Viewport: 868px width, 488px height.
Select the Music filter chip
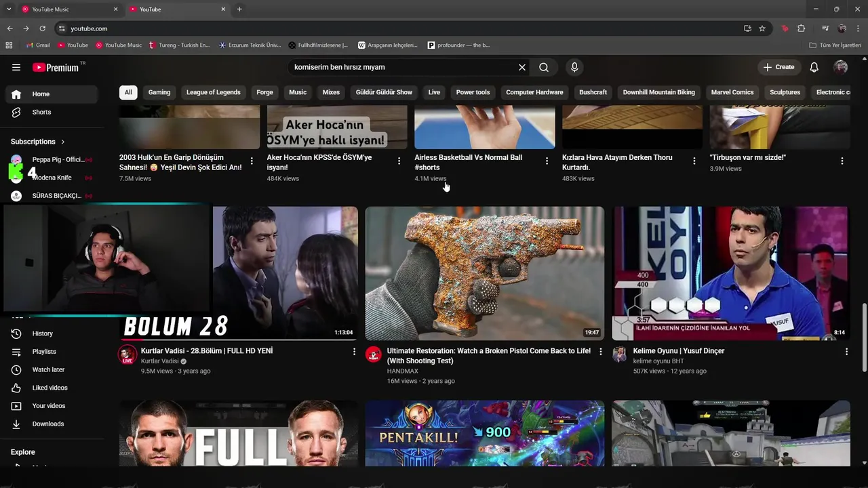click(298, 92)
